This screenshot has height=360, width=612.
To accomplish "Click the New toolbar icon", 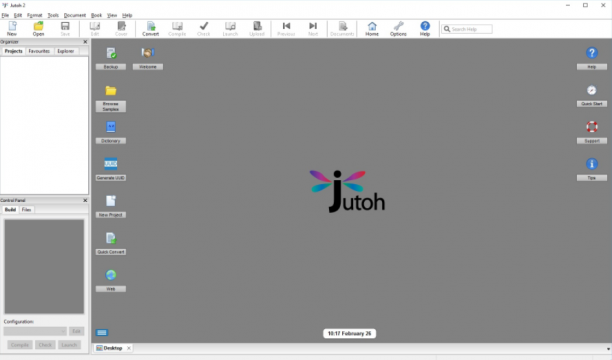I will [x=12, y=29].
